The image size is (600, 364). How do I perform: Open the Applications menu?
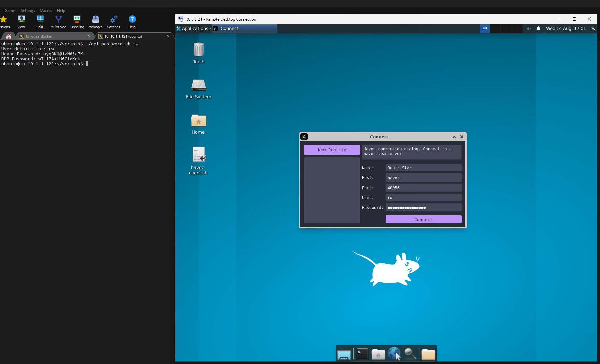pos(193,29)
